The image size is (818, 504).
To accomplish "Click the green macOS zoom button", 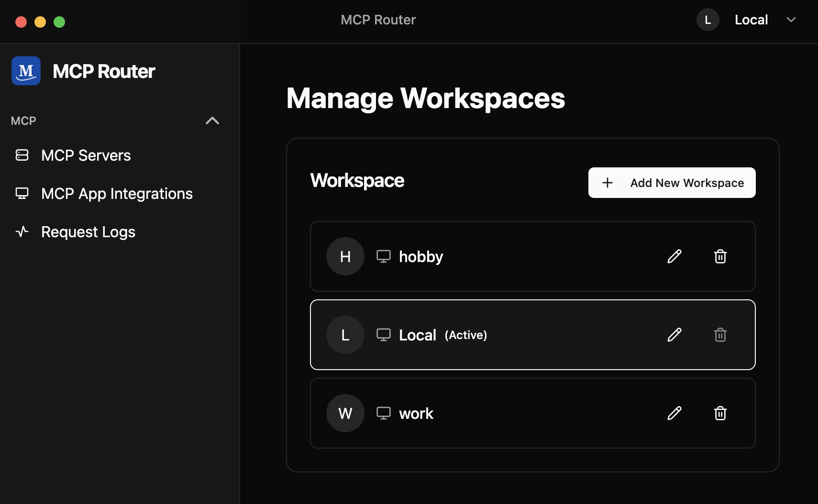I will (59, 22).
